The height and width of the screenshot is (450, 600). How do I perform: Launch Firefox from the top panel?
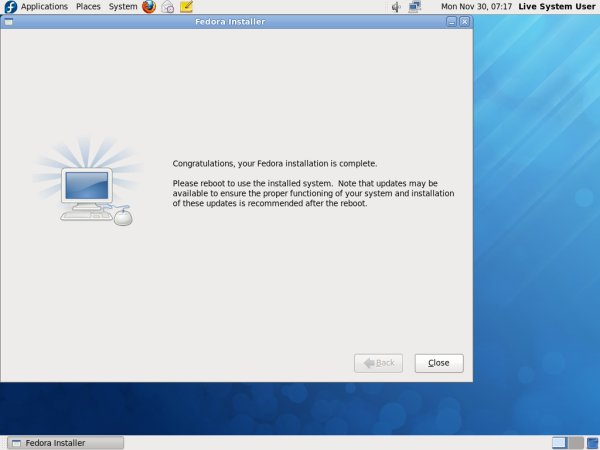(x=149, y=7)
